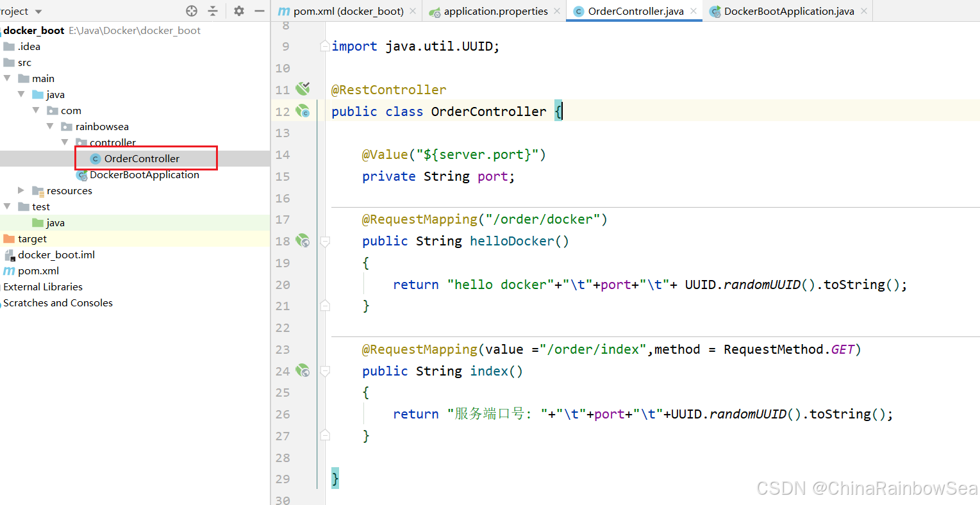Select the src folder

pos(24,62)
